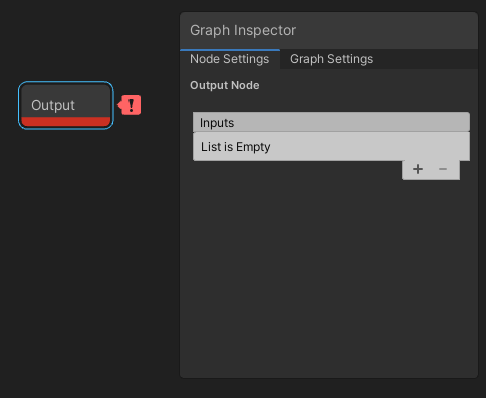Remove an input with the minus button
Screen dimensions: 486x398
point(443,169)
